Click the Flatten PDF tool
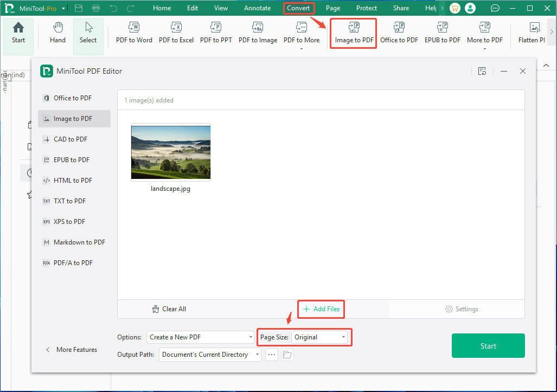 (532, 33)
